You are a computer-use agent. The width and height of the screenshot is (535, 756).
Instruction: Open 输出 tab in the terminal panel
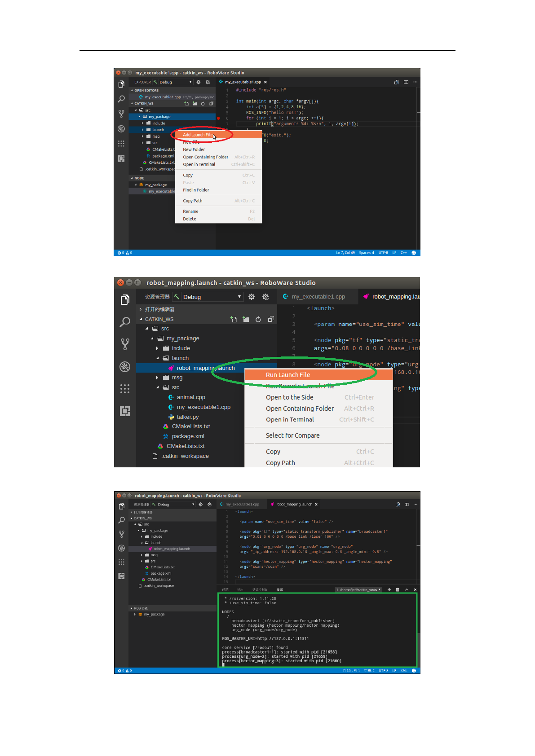pos(240,589)
